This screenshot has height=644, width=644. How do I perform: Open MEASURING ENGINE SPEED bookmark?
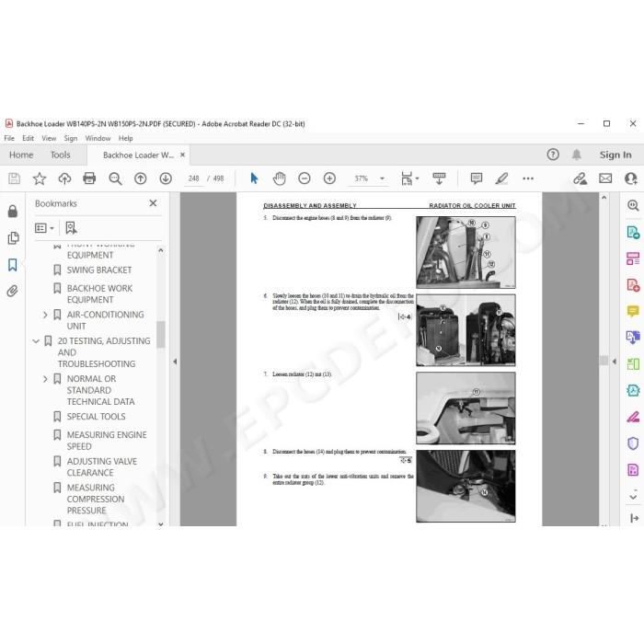click(x=107, y=441)
